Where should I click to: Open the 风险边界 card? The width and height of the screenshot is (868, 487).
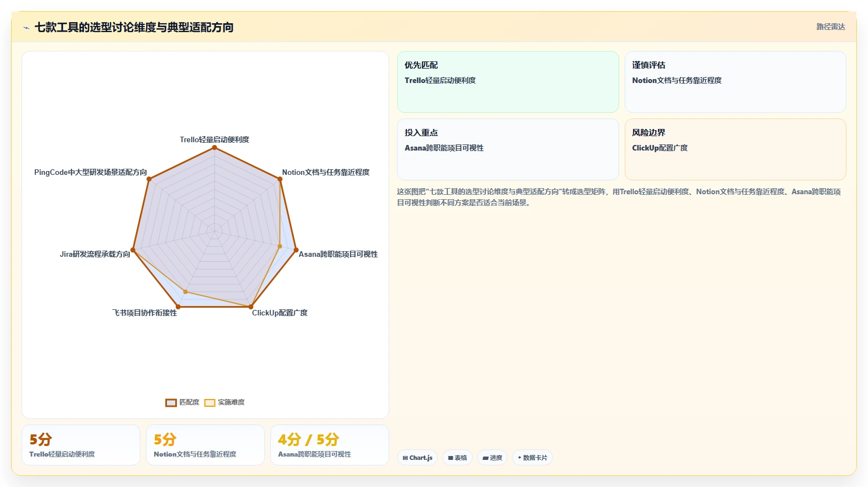click(x=735, y=149)
